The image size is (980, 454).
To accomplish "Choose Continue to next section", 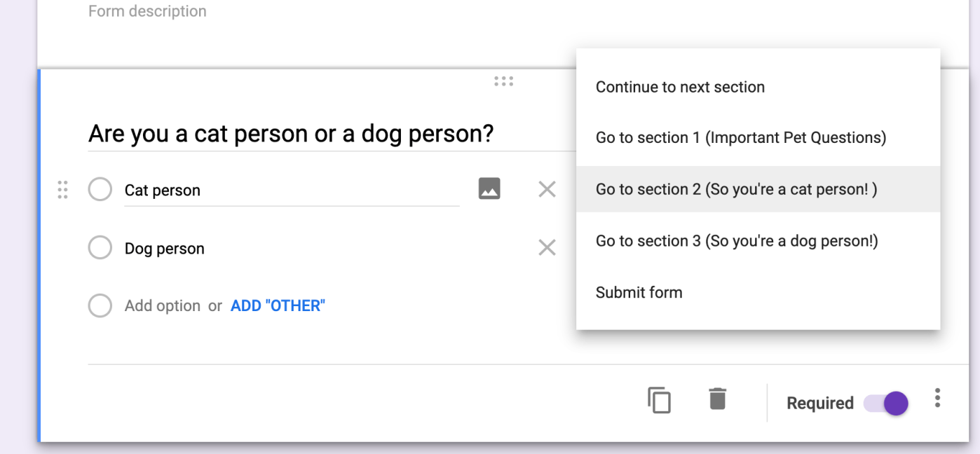I will click(x=680, y=87).
